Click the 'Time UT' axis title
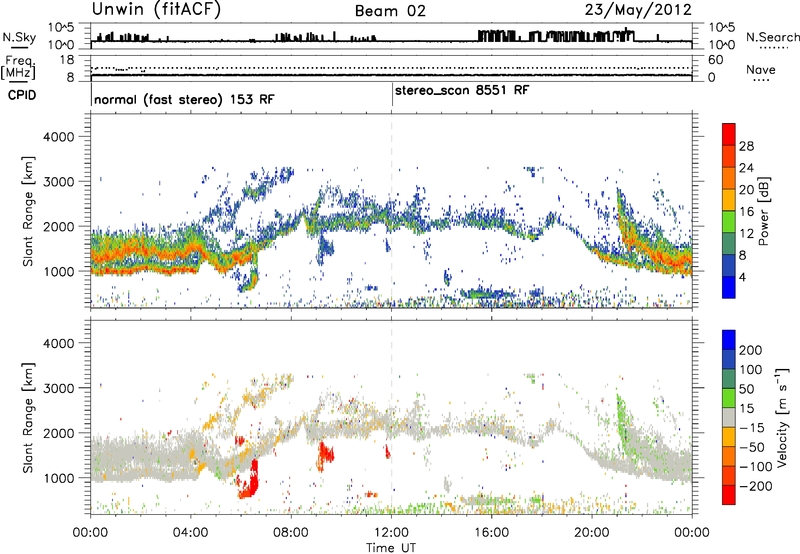This screenshot has height=554, width=800. point(391,548)
